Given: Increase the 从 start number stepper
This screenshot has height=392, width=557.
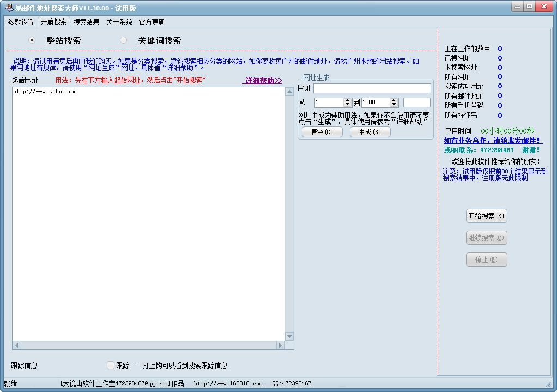Looking at the screenshot, I should click(x=347, y=100).
